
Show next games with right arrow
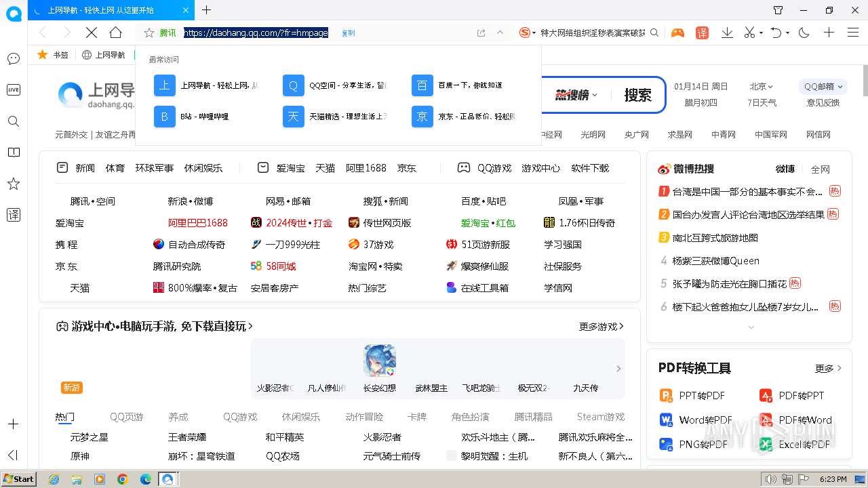coord(618,369)
